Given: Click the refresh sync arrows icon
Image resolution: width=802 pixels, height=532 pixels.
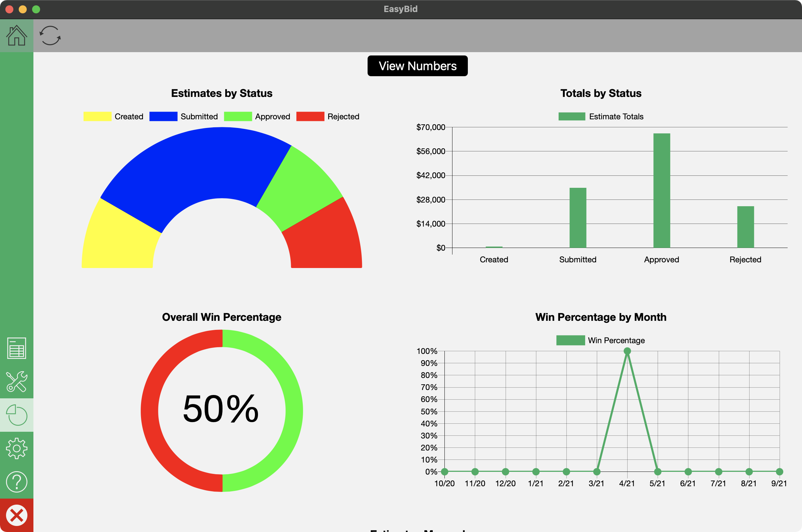Looking at the screenshot, I should (50, 36).
